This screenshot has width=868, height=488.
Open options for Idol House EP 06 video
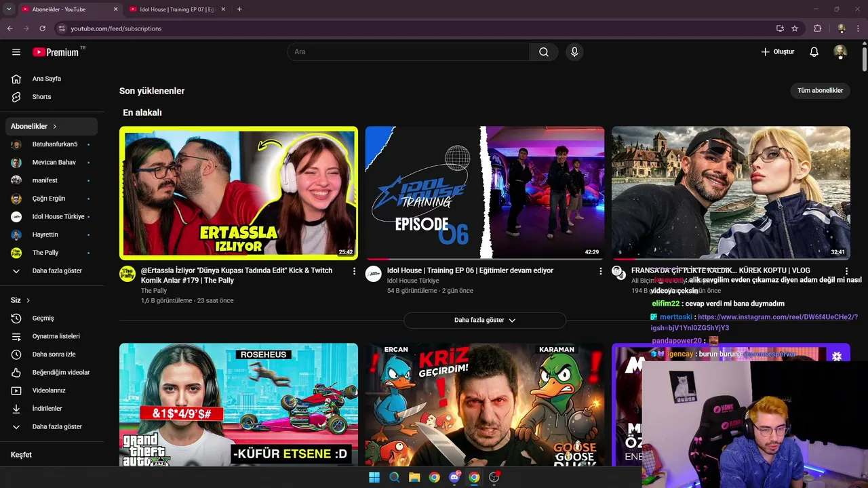(x=600, y=271)
